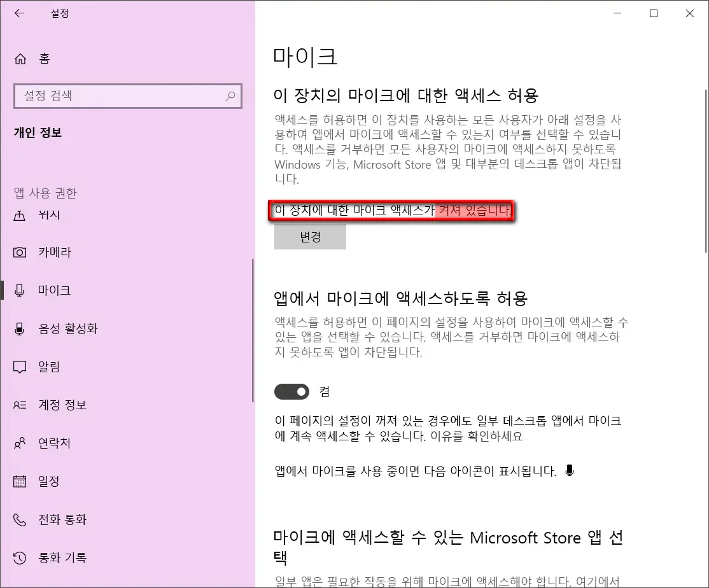Image resolution: width=709 pixels, height=588 pixels.
Task: Select the 일정 calendar icon
Action: point(21,481)
